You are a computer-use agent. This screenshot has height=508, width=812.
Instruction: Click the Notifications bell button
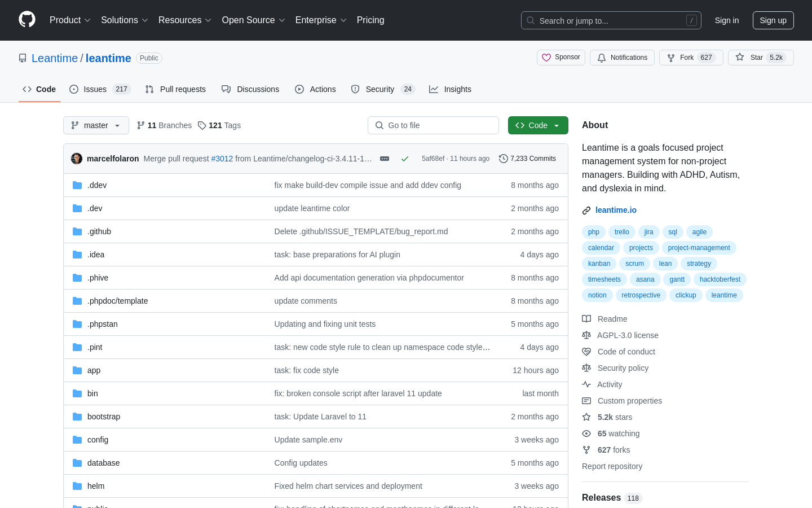pos(622,58)
